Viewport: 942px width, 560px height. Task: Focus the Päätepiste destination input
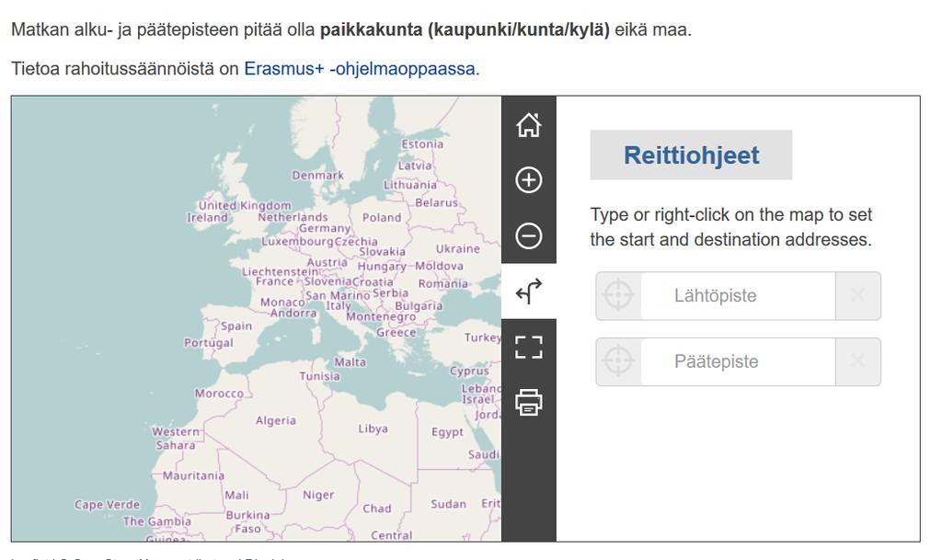738,361
